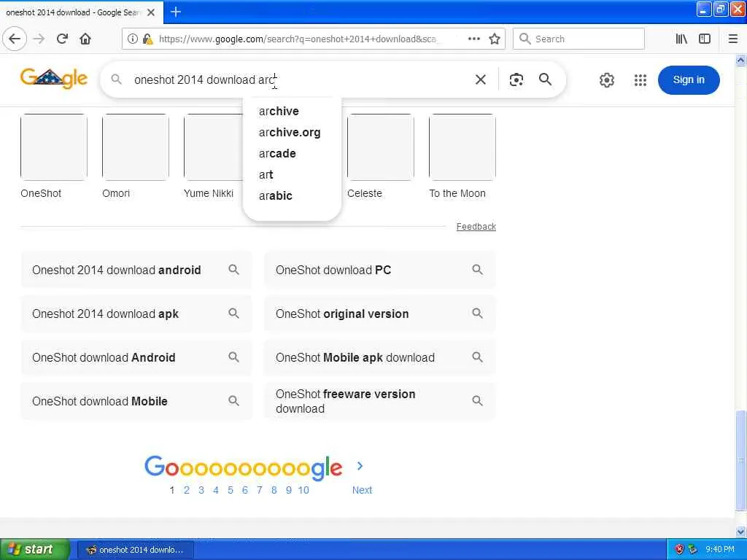Click the Celeste game thumbnail
Viewport: 747px width, 560px height.
pyautogui.click(x=381, y=147)
